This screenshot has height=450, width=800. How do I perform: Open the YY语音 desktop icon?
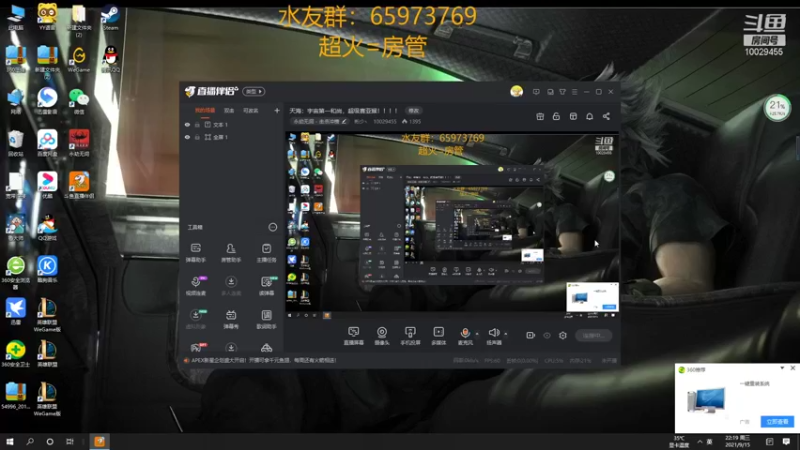(x=47, y=17)
